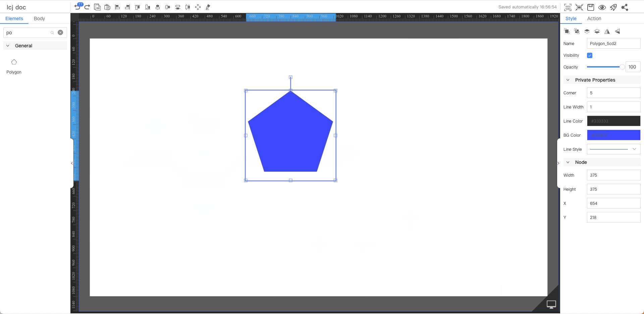Screen dimensions: 644x314
Task: Redo the last undone action
Action: point(87,7)
